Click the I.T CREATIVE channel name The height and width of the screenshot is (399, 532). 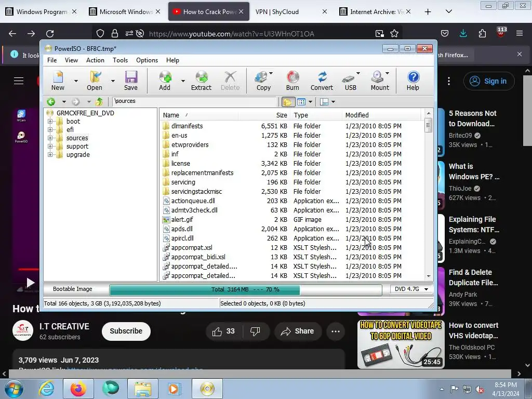point(64,326)
